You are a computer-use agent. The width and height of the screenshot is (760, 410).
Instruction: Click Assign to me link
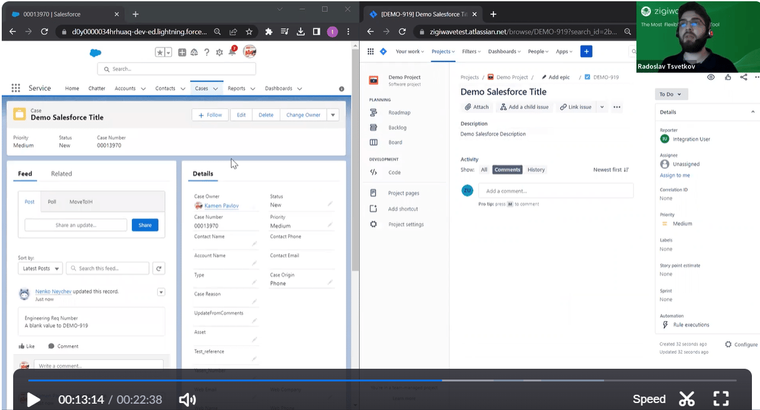coord(675,175)
